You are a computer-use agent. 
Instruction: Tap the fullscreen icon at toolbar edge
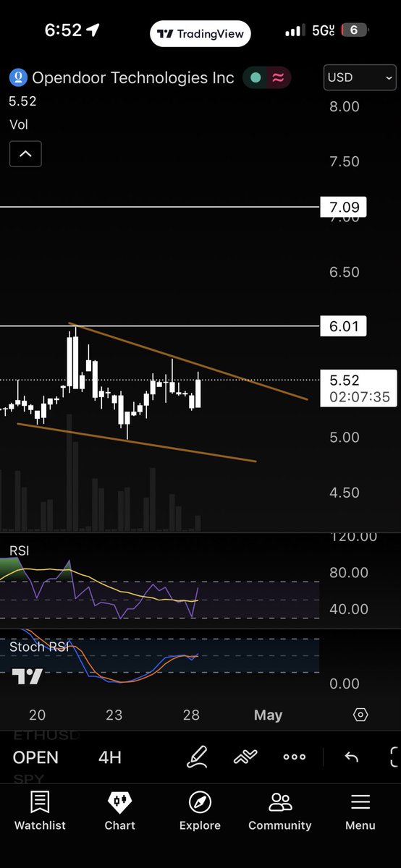pos(394,757)
